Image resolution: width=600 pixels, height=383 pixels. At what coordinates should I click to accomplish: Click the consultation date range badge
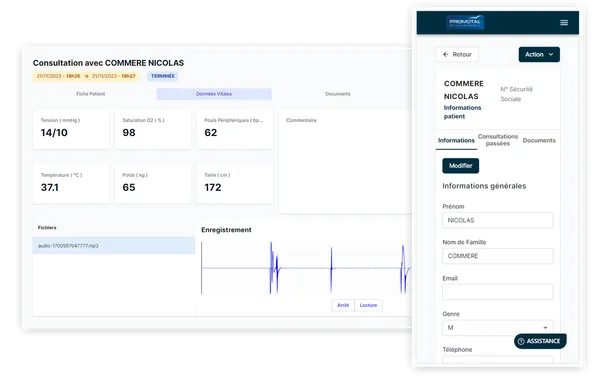tap(86, 76)
